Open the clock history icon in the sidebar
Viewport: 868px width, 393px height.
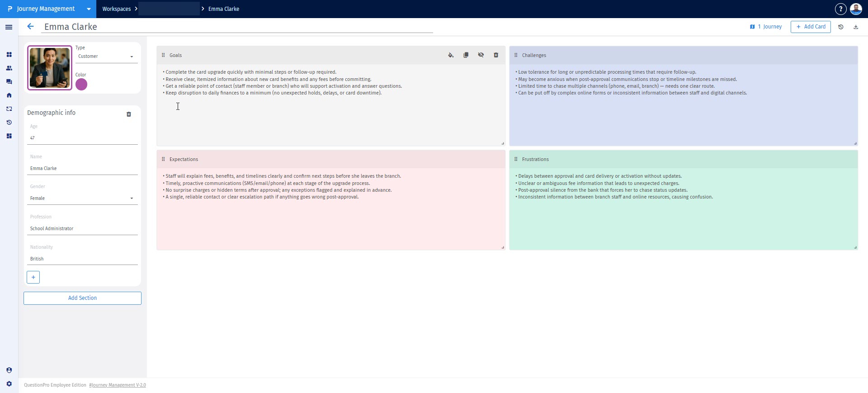[x=9, y=123]
